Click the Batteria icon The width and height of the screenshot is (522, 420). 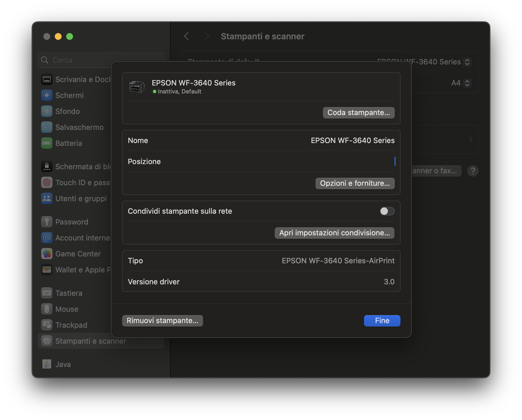47,143
